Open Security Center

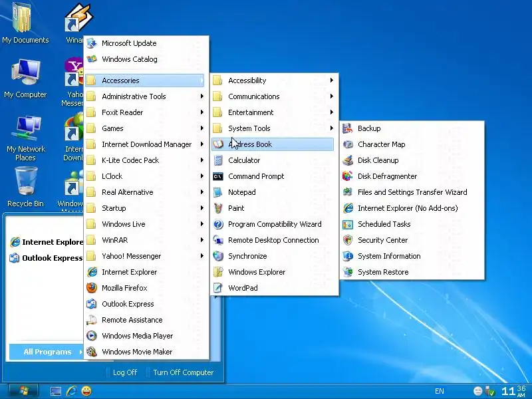(412, 240)
